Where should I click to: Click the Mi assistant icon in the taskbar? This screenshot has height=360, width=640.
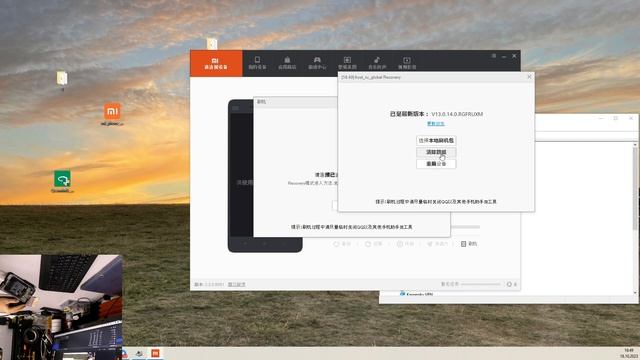(x=156, y=353)
